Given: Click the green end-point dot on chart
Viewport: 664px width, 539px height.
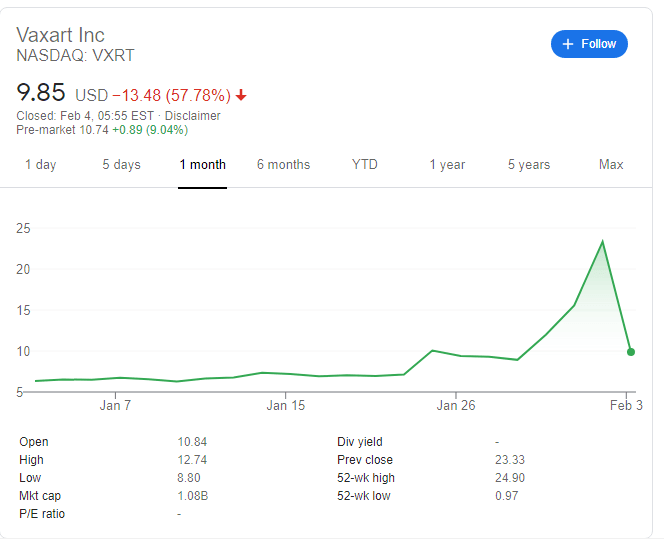Looking at the screenshot, I should [630, 351].
